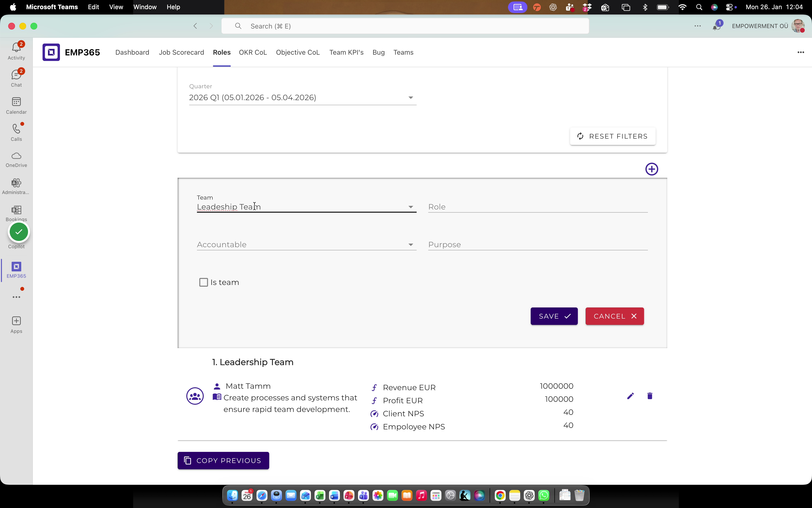This screenshot has height=508, width=812.
Task: Open Administration app in sidebar
Action: [x=16, y=187]
